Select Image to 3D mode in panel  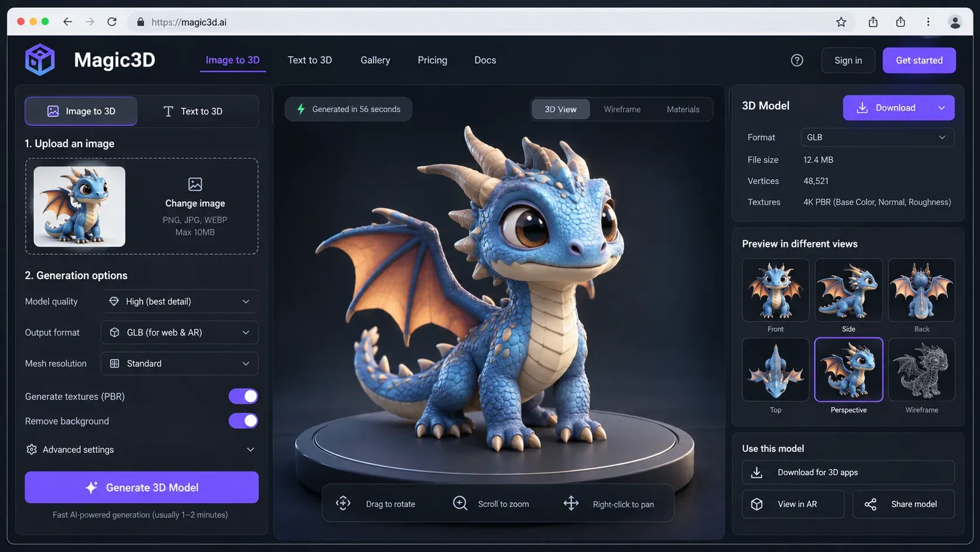(x=81, y=111)
